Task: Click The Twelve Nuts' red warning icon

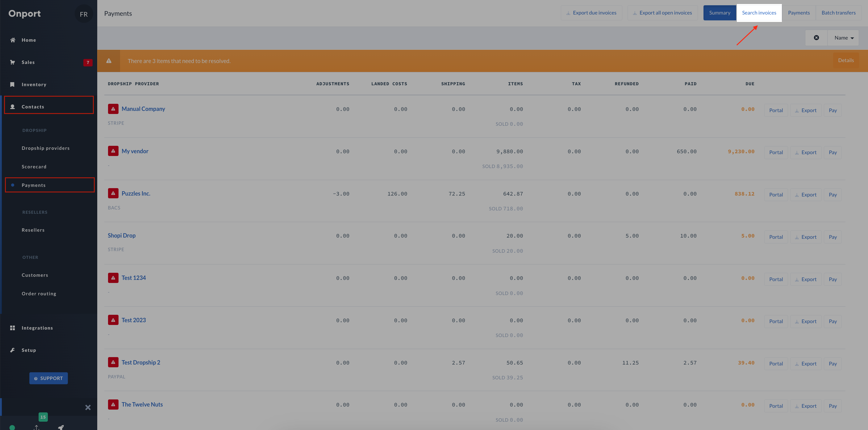Action: tap(113, 404)
